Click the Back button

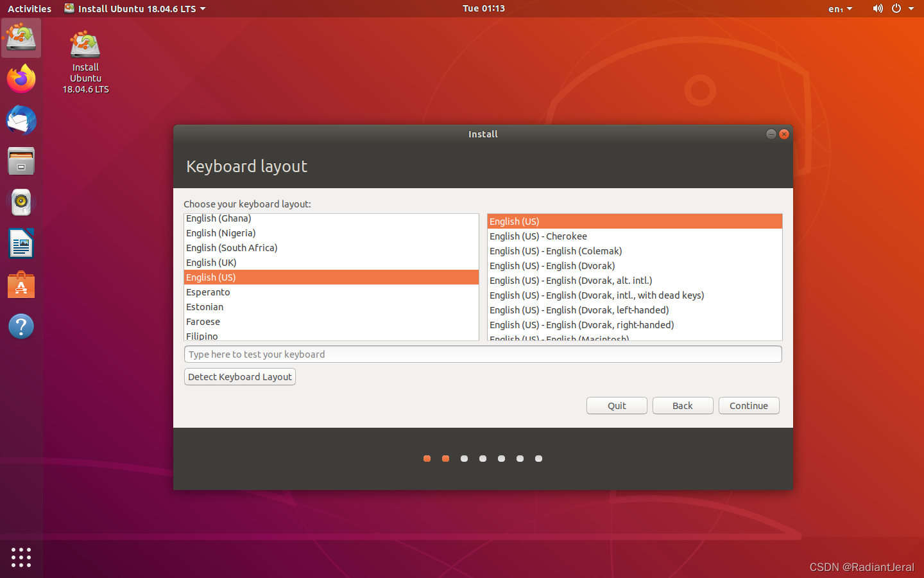pos(683,406)
